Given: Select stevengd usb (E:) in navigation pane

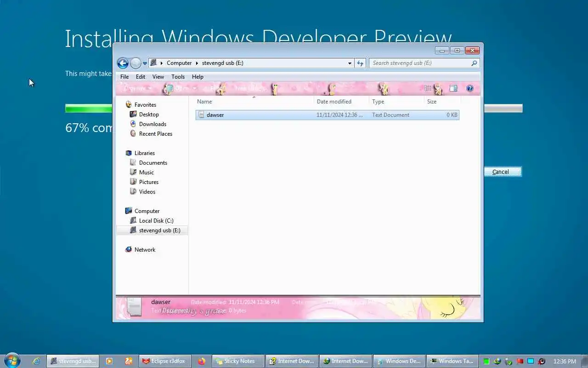Looking at the screenshot, I should coord(152,230).
